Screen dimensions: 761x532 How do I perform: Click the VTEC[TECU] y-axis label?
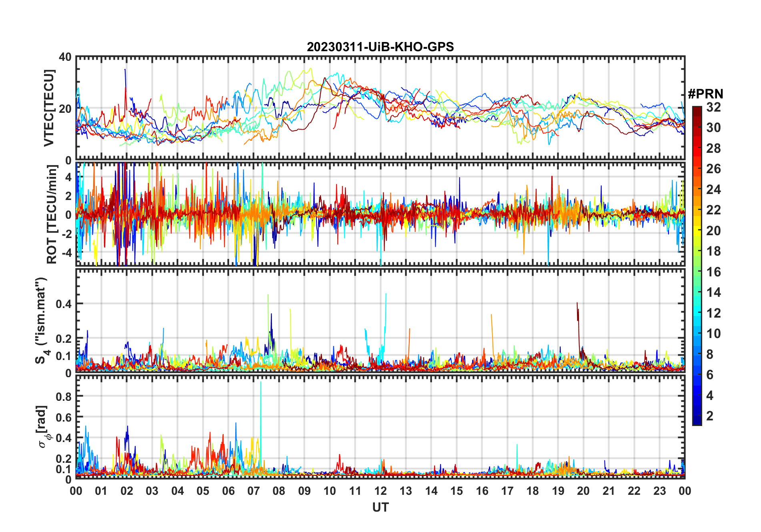click(49, 108)
